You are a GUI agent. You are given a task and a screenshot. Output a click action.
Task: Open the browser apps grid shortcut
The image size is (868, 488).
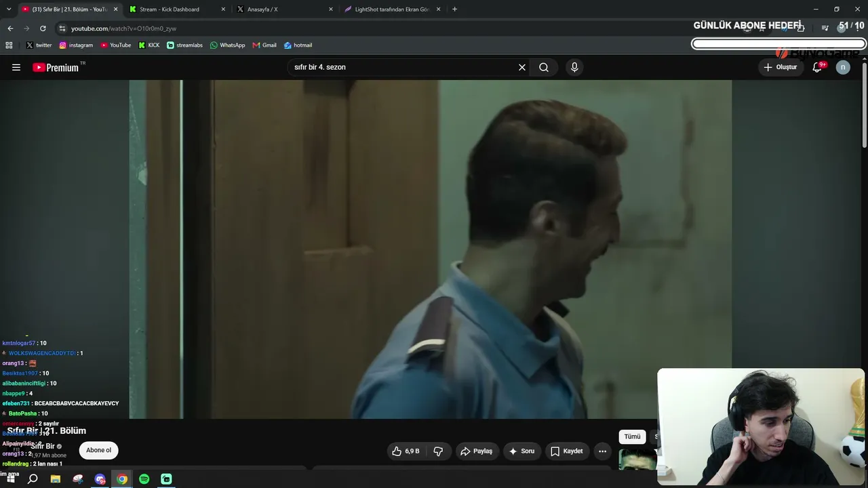(x=9, y=45)
